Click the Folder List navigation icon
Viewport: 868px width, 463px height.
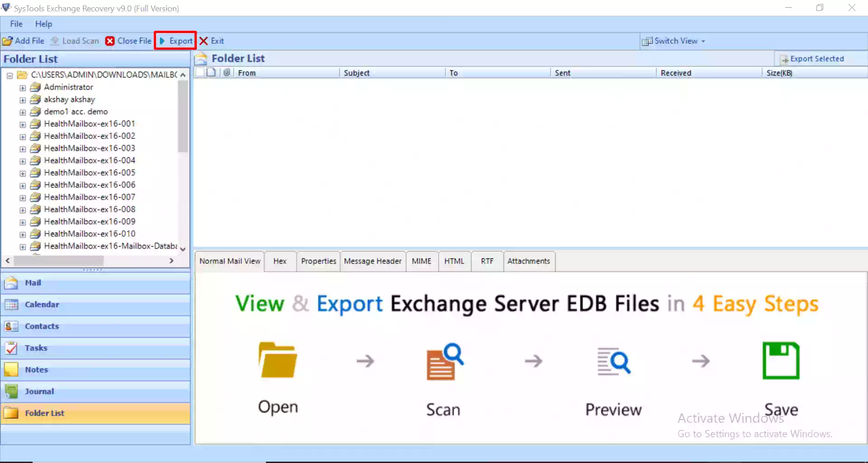point(11,413)
